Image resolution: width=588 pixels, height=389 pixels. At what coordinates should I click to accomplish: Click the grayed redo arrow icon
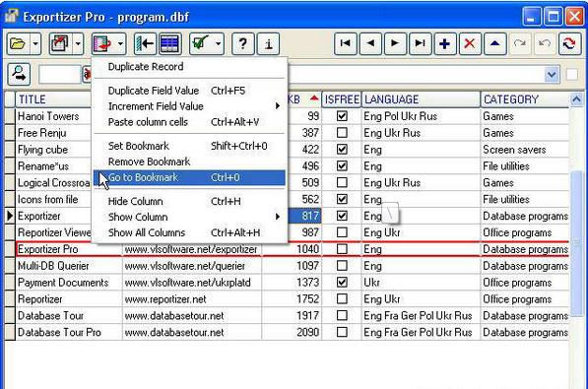(x=520, y=44)
